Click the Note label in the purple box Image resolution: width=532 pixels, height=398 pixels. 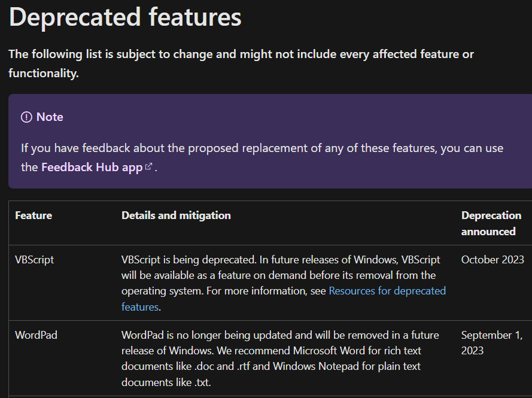[50, 117]
